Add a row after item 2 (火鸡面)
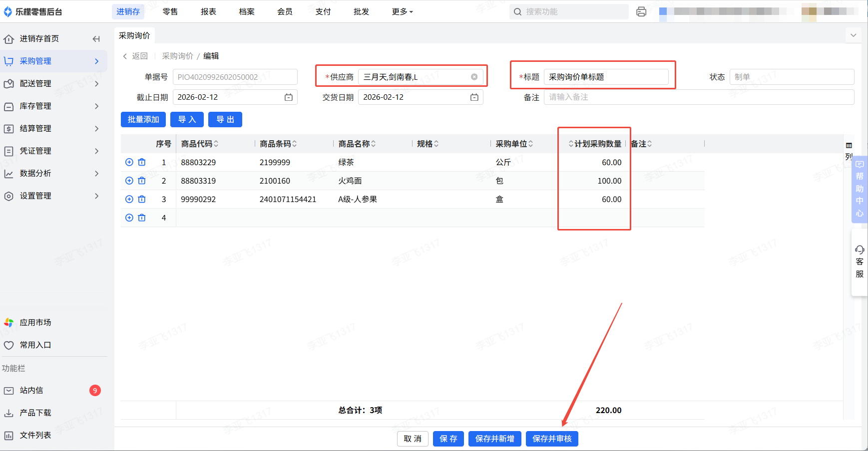Image resolution: width=868 pixels, height=451 pixels. 129,181
